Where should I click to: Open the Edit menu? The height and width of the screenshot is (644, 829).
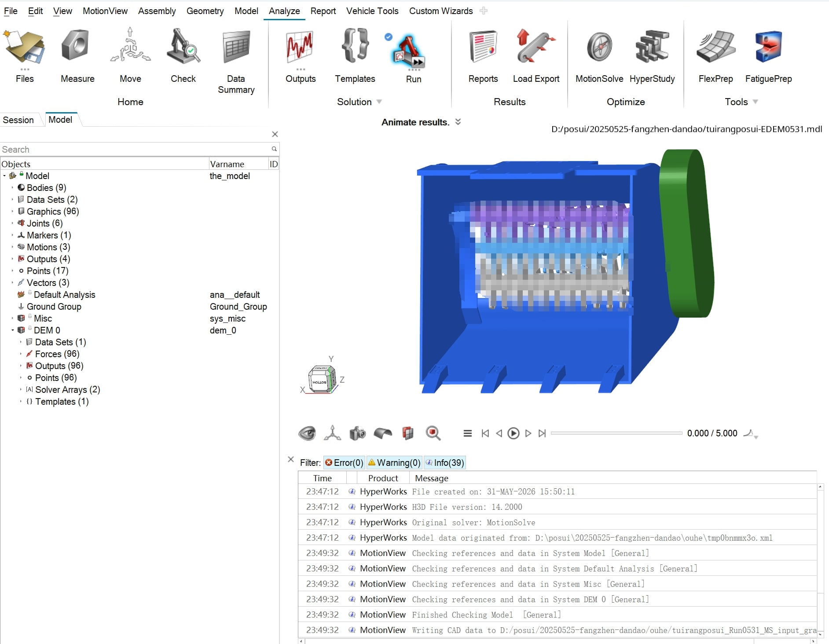[x=35, y=11]
